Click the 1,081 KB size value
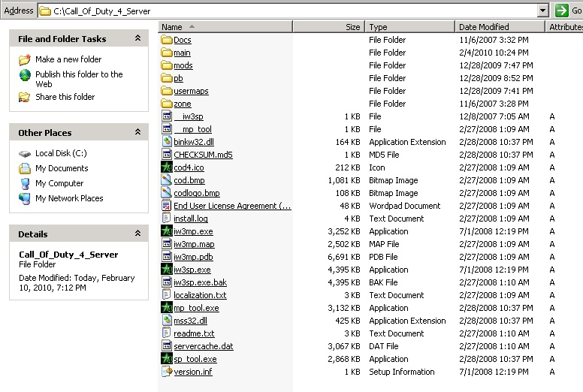This screenshot has height=392, width=583. 344,180
